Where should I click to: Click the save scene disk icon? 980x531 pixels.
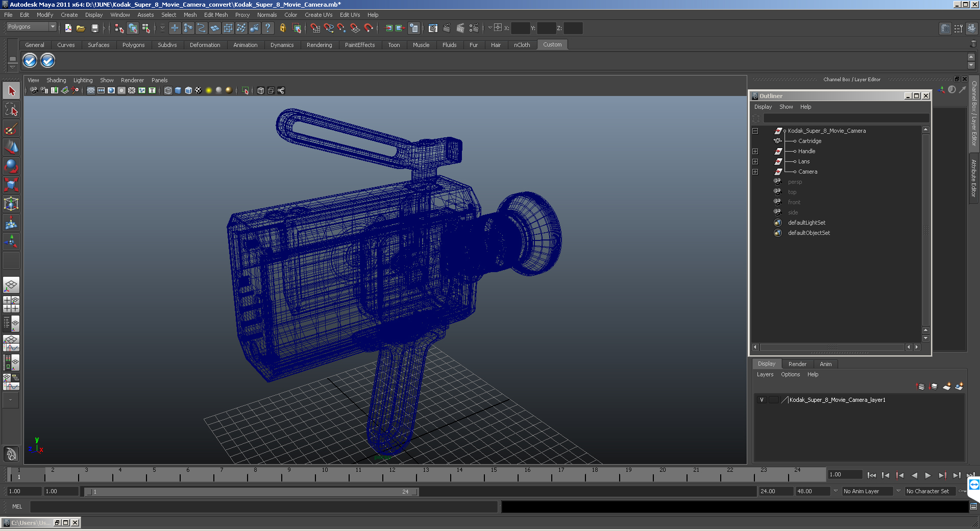click(94, 29)
